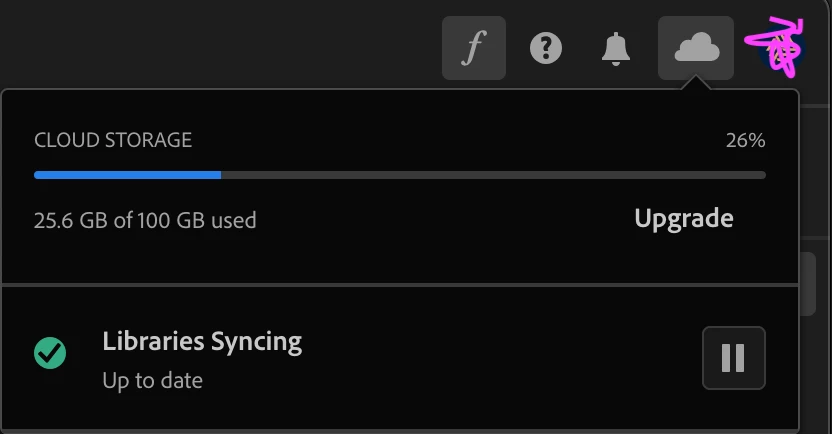Open the Adobe Fonts icon

[x=473, y=48]
